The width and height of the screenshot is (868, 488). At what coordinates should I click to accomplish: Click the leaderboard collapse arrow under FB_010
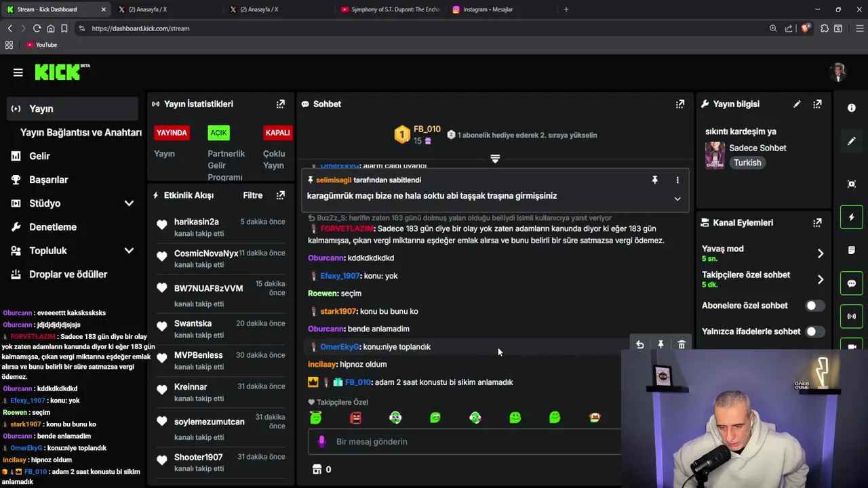(495, 159)
